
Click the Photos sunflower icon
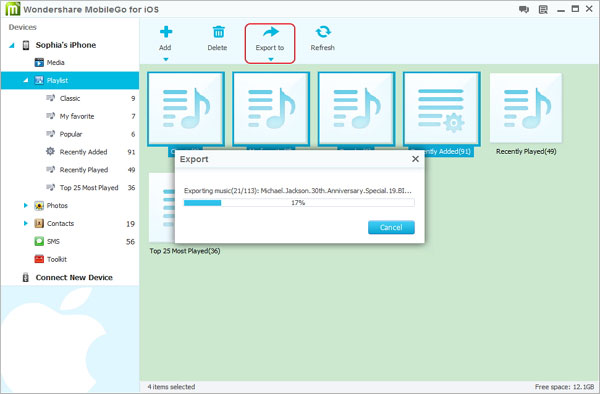(39, 206)
